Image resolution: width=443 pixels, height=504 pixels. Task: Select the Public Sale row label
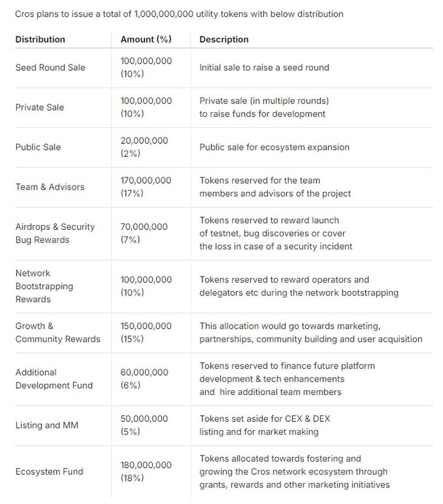[38, 147]
